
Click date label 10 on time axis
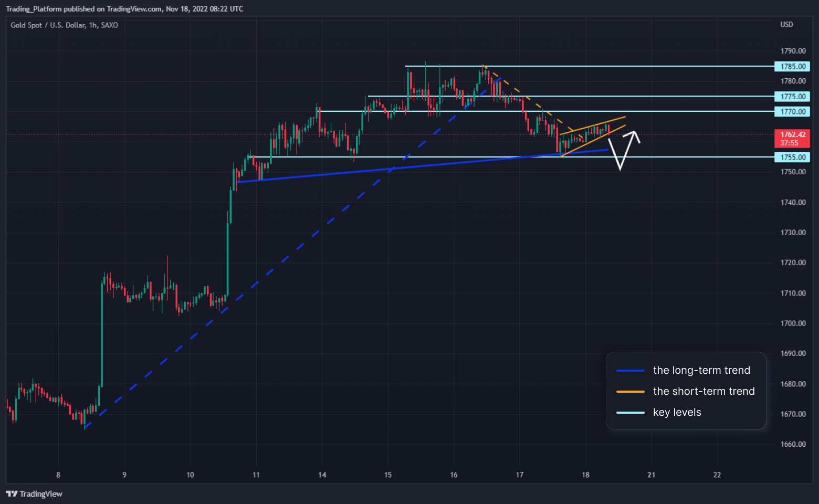190,475
